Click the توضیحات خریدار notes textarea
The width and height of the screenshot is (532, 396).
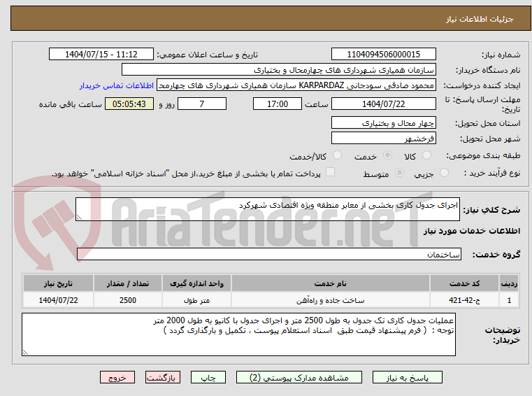238,334
